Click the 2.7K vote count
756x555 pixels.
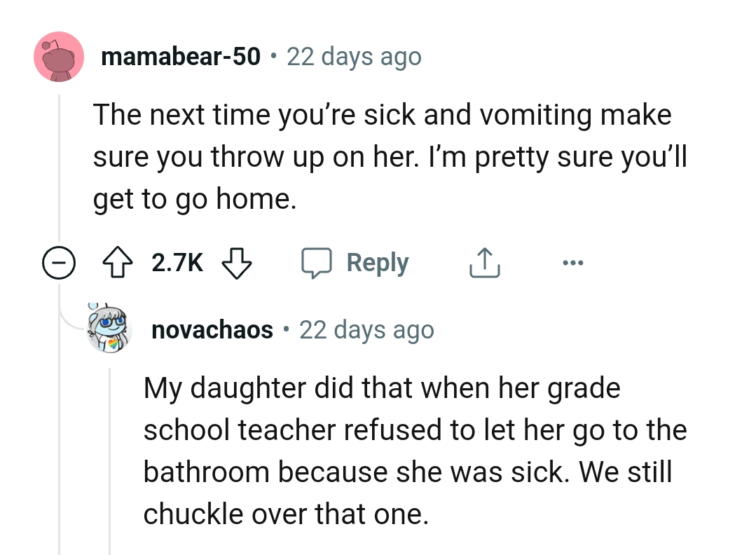[x=177, y=263]
